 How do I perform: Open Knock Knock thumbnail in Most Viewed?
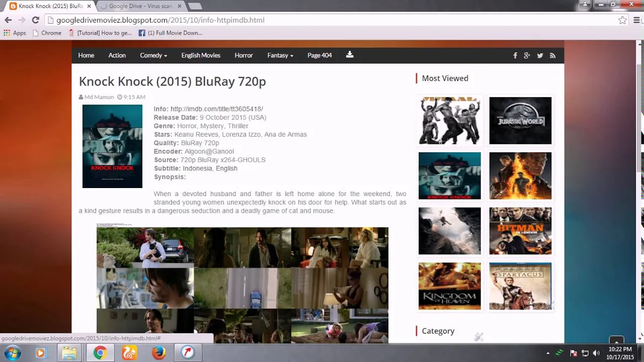click(450, 176)
